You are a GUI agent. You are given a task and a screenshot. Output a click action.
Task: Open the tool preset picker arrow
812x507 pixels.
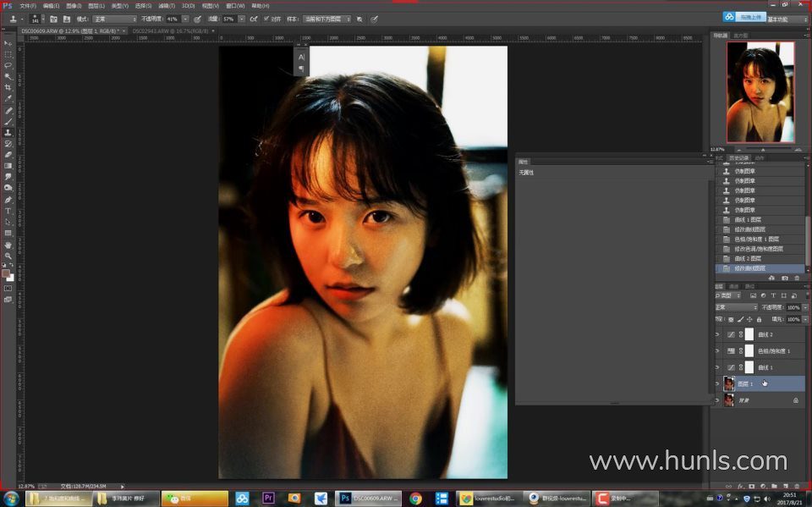click(x=22, y=19)
